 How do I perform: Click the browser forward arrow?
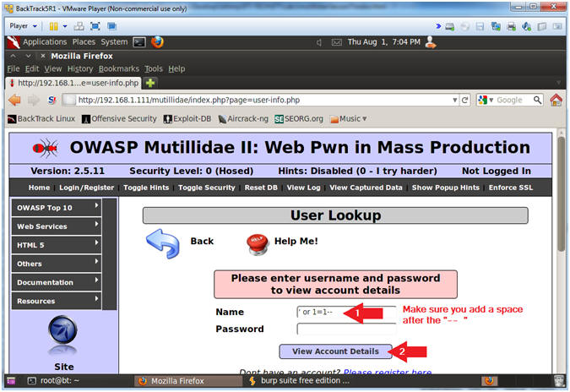[34, 100]
